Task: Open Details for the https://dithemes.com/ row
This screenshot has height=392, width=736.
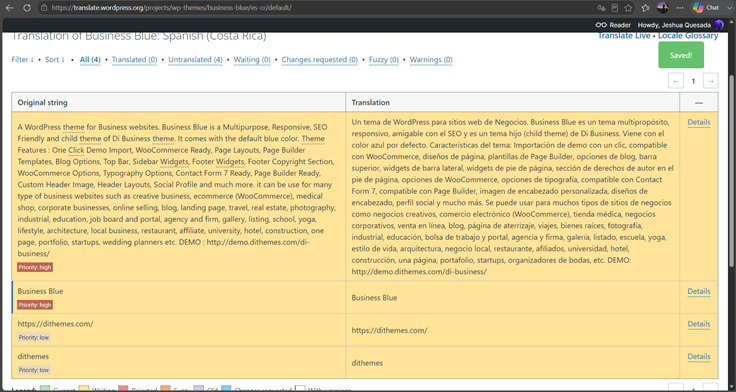Action: pyautogui.click(x=698, y=324)
